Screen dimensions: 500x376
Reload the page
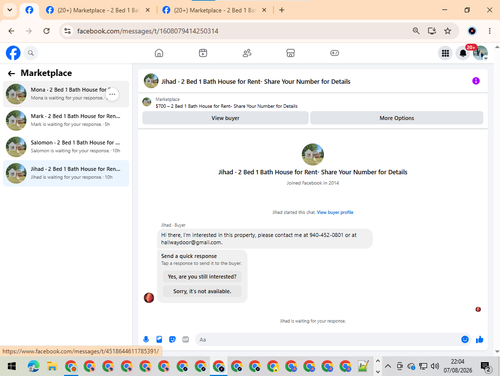pos(46,31)
